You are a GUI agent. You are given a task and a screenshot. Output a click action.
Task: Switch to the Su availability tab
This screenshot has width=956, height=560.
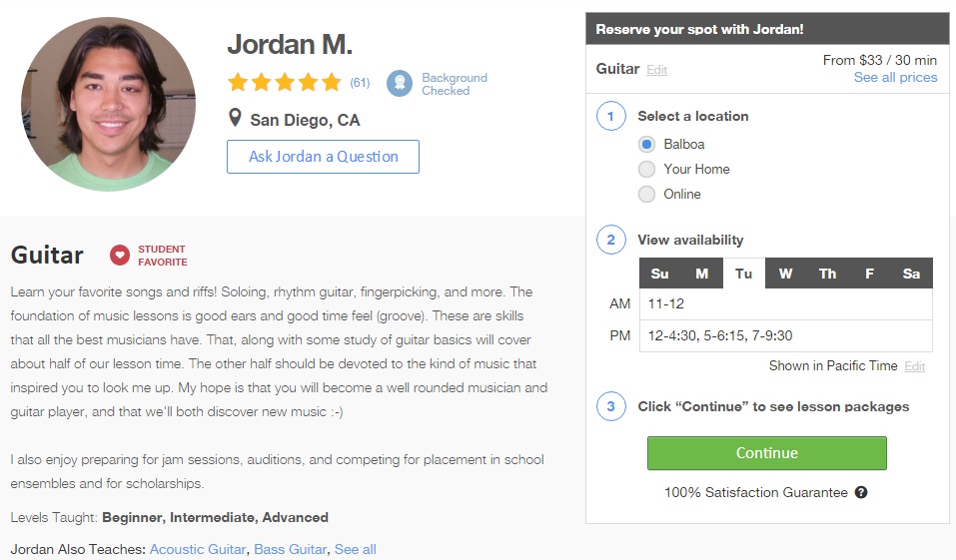[659, 274]
